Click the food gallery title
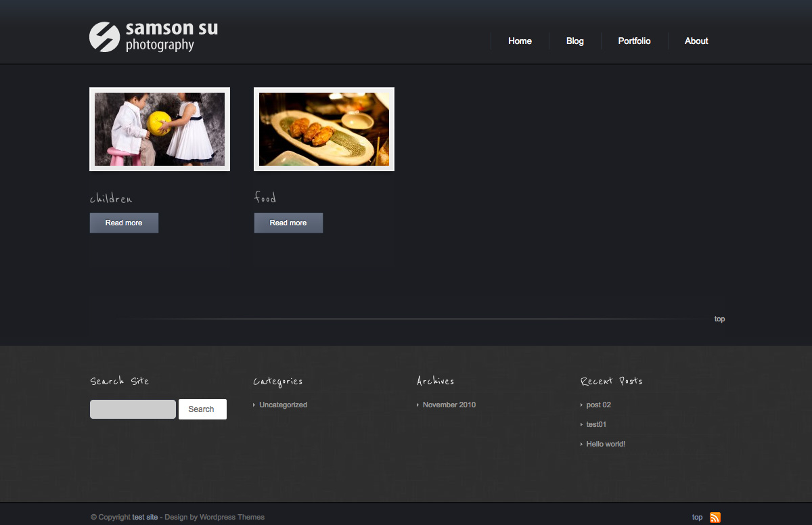 (x=265, y=198)
